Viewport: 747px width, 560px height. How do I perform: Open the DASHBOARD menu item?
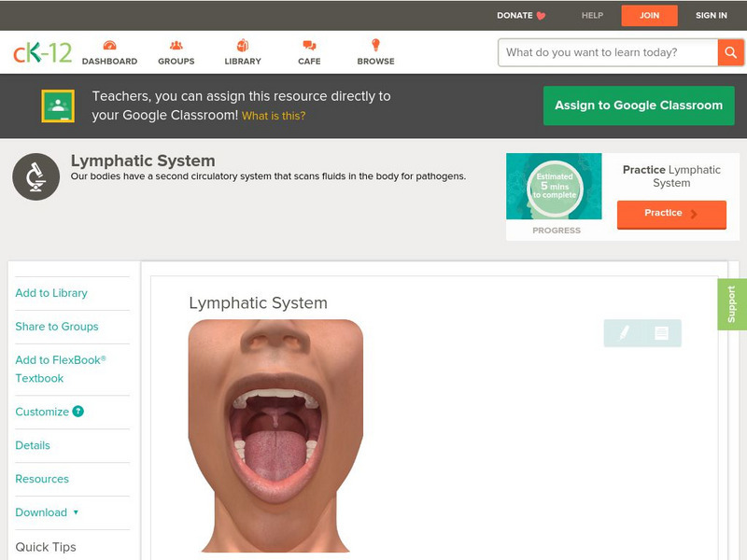(109, 62)
